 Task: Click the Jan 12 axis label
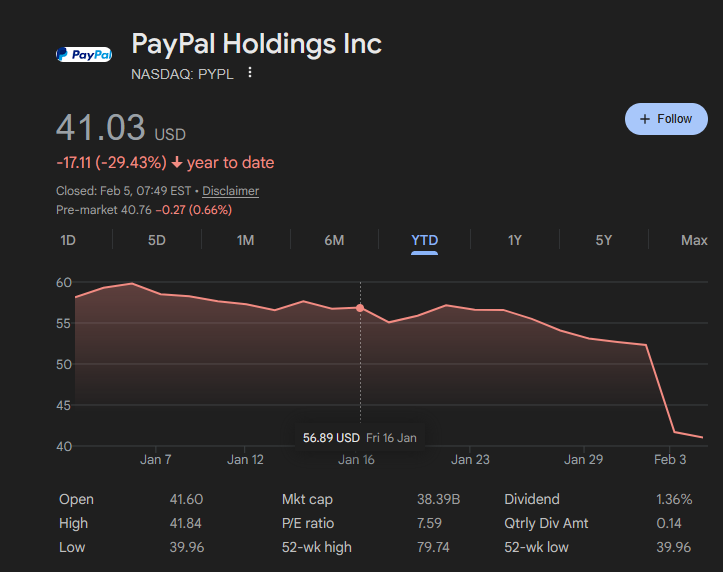click(x=245, y=460)
